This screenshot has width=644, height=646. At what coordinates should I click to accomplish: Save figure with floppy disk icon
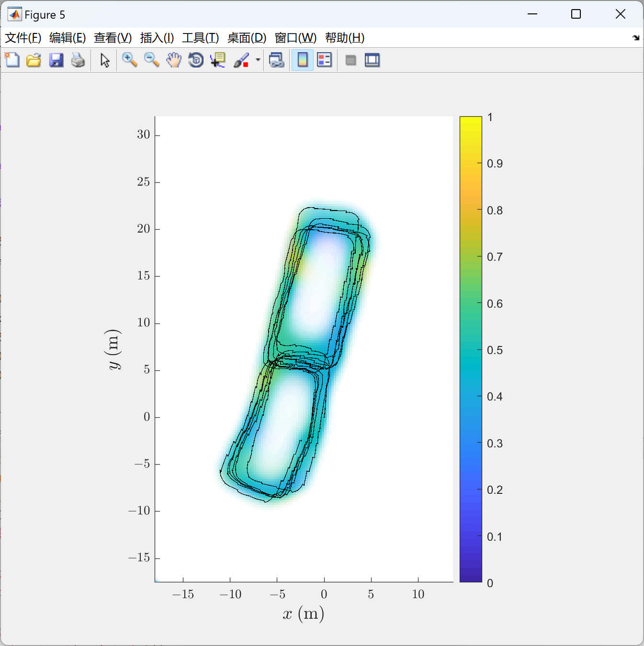point(56,60)
